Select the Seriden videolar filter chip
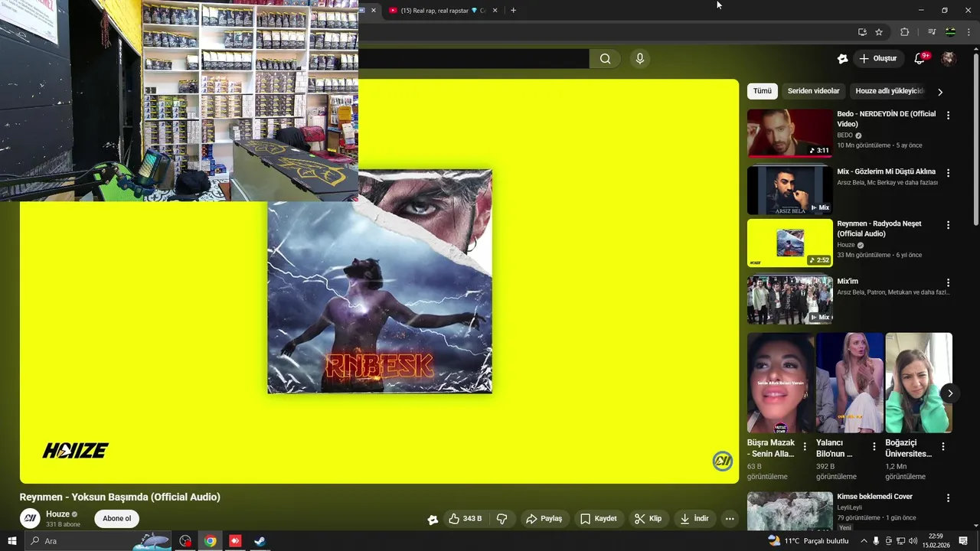This screenshot has width=980, height=551. (813, 91)
